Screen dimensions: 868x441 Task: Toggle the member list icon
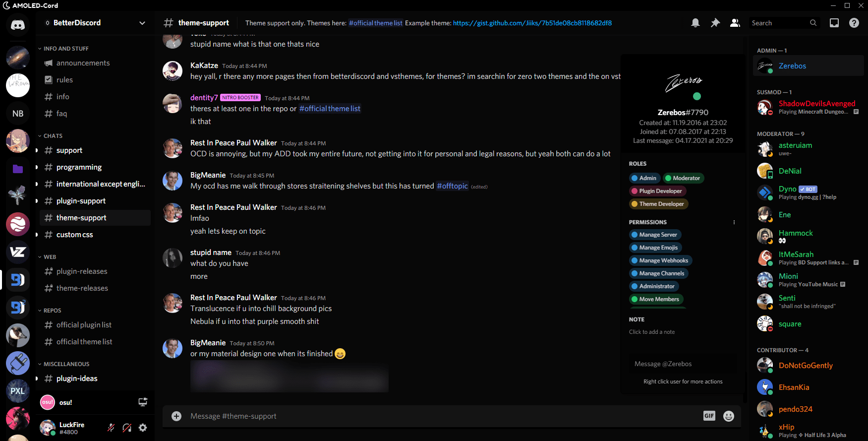pos(735,23)
